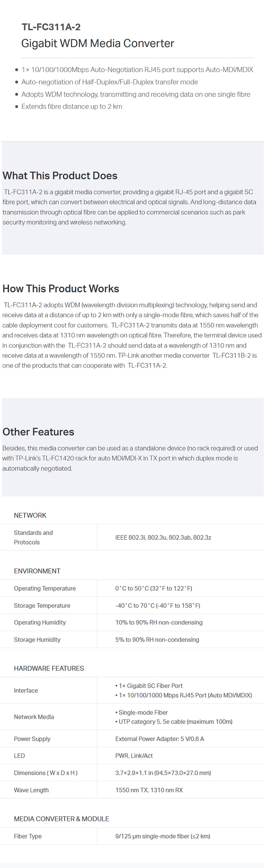
Task: Click the PWR, Link/Act LED value
Action: pyautogui.click(x=134, y=756)
